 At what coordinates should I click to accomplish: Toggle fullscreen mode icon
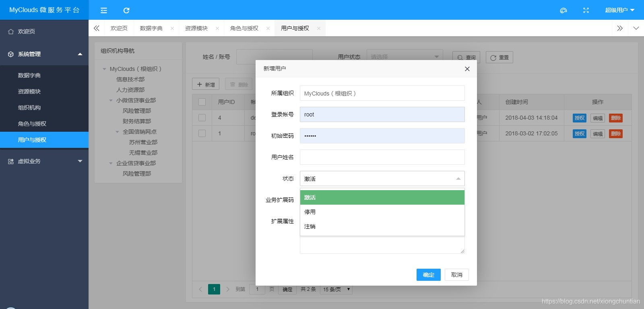[x=586, y=10]
